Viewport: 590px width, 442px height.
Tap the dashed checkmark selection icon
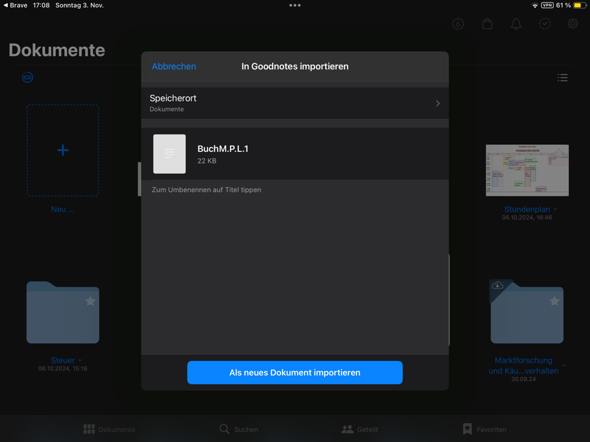tap(545, 24)
